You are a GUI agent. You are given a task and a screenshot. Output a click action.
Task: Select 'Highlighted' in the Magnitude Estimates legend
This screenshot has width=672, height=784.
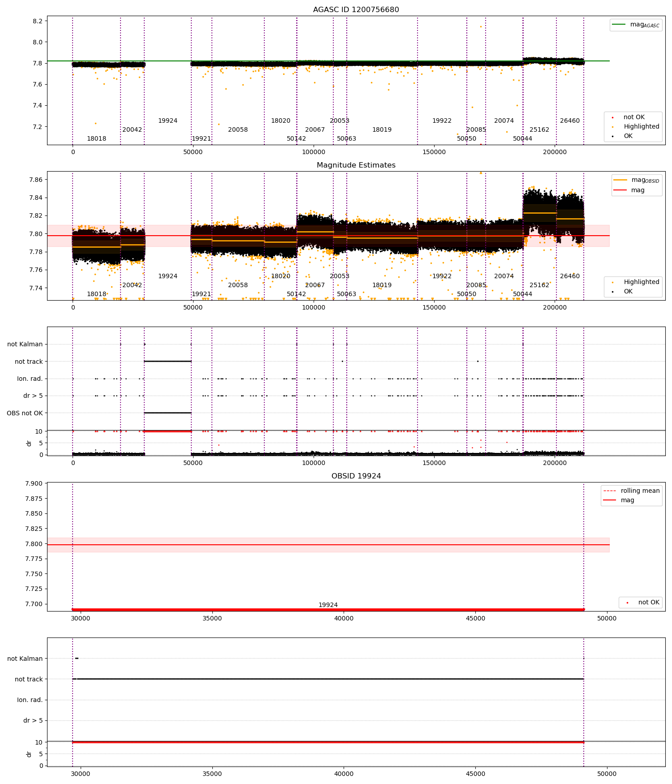coord(642,282)
